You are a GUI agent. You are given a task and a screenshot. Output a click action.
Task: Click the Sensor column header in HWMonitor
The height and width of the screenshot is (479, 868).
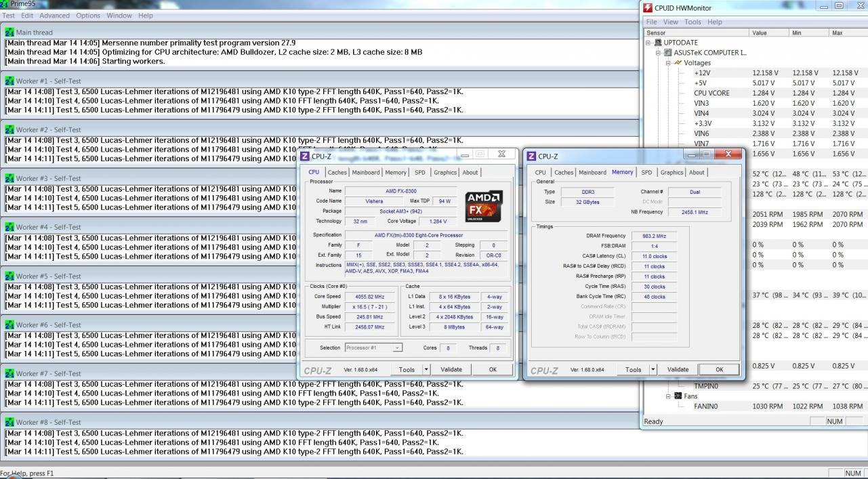click(697, 33)
